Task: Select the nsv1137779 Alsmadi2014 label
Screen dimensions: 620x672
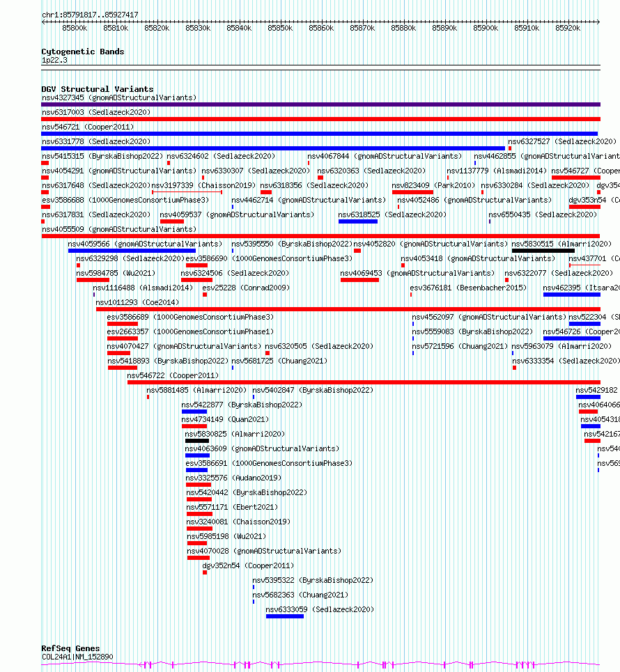Action: [x=497, y=171]
